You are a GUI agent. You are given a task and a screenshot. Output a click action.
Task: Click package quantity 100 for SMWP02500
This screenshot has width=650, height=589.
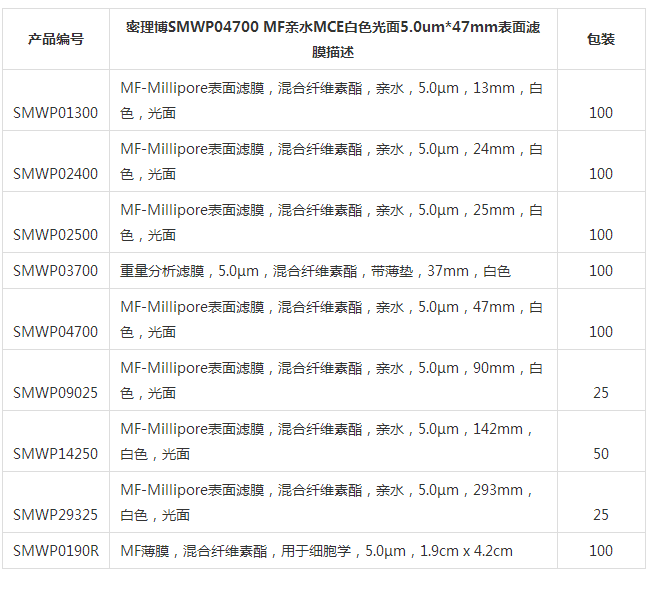601,235
